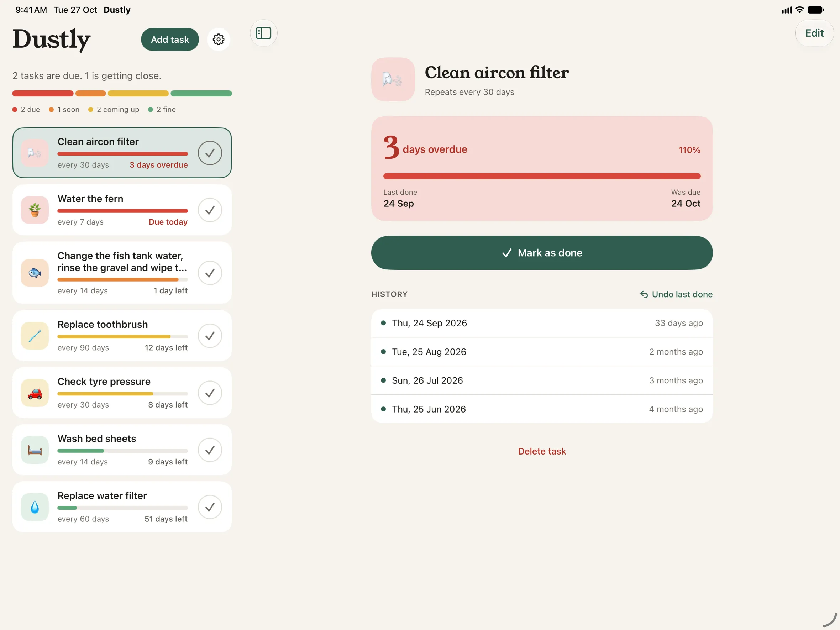This screenshot has height=630, width=840.
Task: Click the large aircon icon in the detail header
Action: coord(393,79)
